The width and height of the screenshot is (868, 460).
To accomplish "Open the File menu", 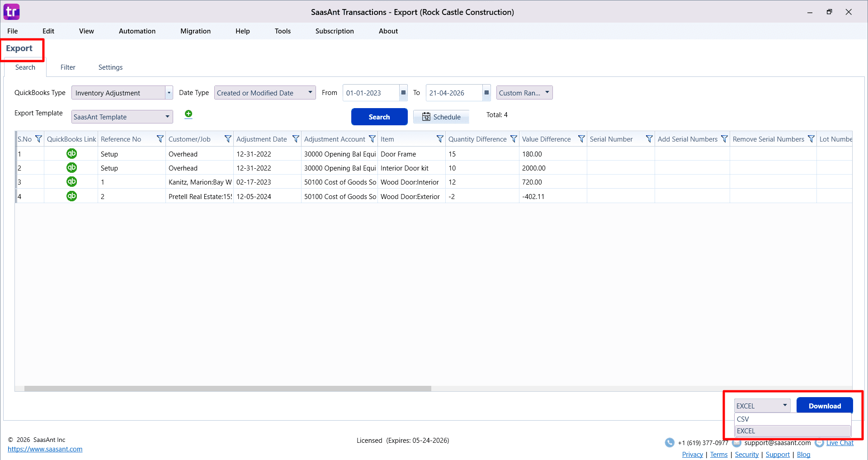I will (13, 31).
